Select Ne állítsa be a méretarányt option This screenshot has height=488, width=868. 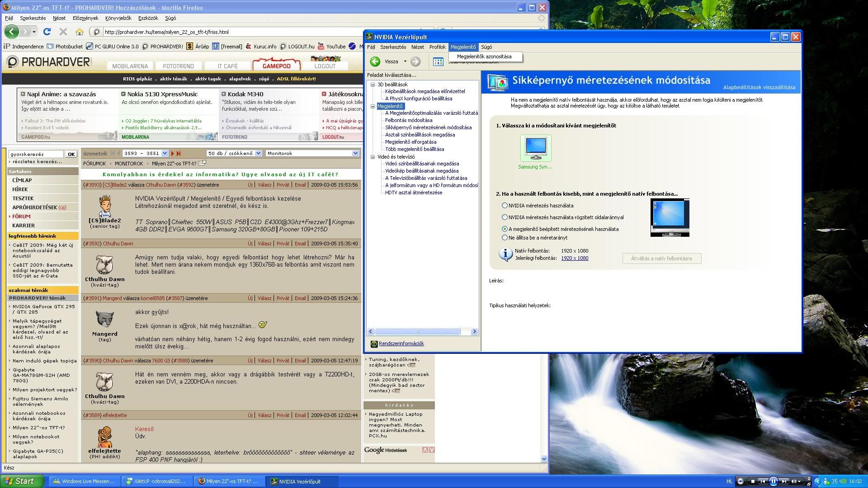click(505, 238)
